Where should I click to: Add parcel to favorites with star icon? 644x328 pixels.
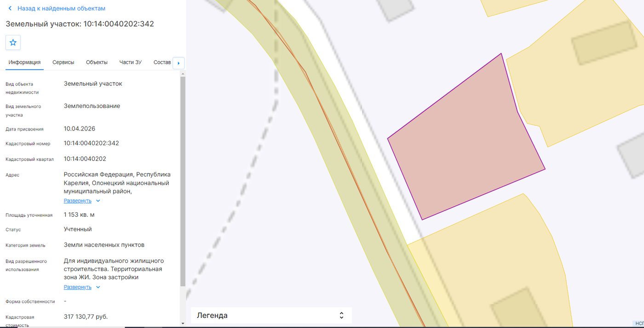[x=13, y=42]
